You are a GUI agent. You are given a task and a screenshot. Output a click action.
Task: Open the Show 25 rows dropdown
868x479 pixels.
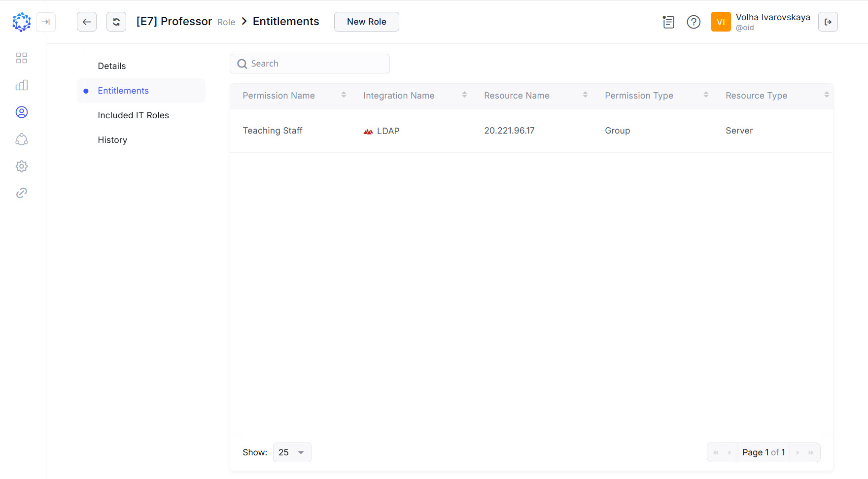pos(292,452)
